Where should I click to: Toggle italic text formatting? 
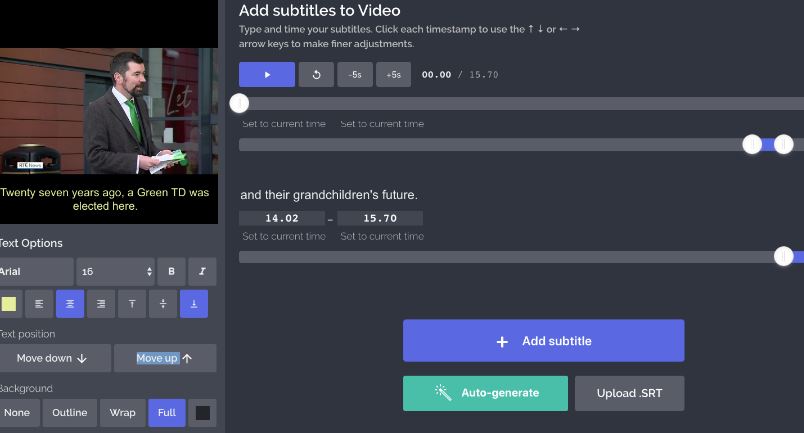(x=202, y=271)
